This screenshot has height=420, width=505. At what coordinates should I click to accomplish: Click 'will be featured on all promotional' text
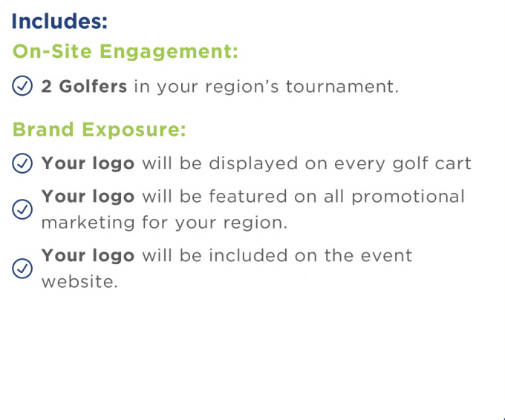coord(304,197)
